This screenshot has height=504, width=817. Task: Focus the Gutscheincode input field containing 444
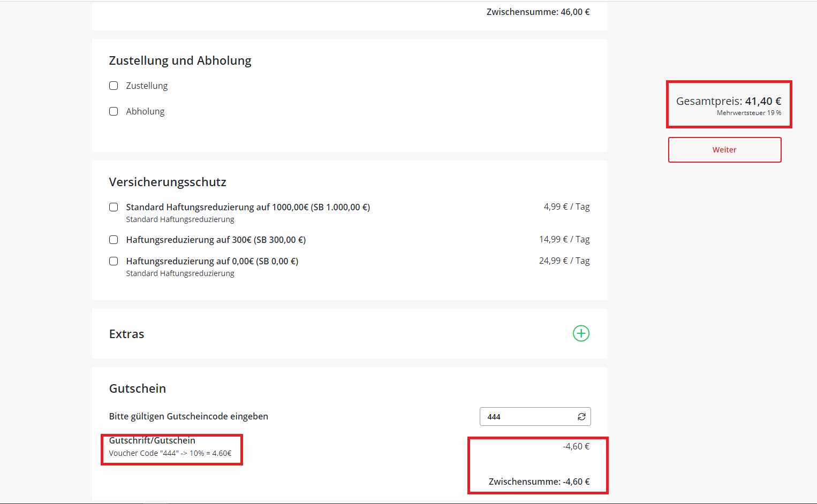point(527,417)
